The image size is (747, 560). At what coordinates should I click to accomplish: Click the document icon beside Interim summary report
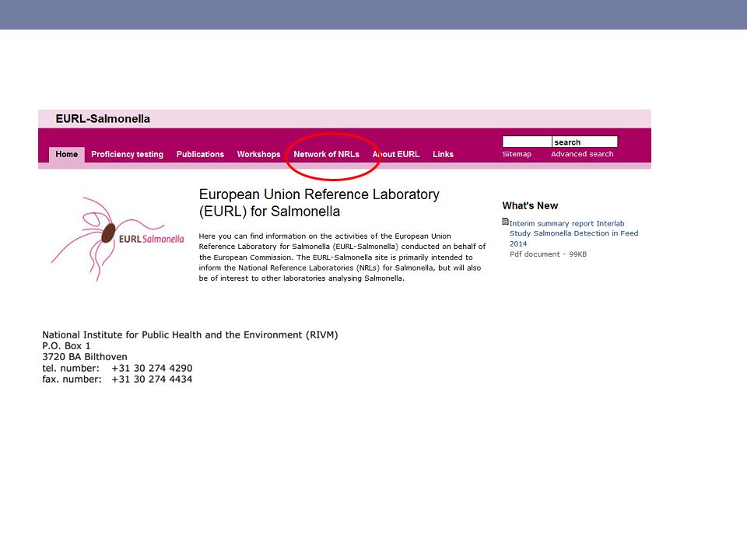[x=506, y=222]
